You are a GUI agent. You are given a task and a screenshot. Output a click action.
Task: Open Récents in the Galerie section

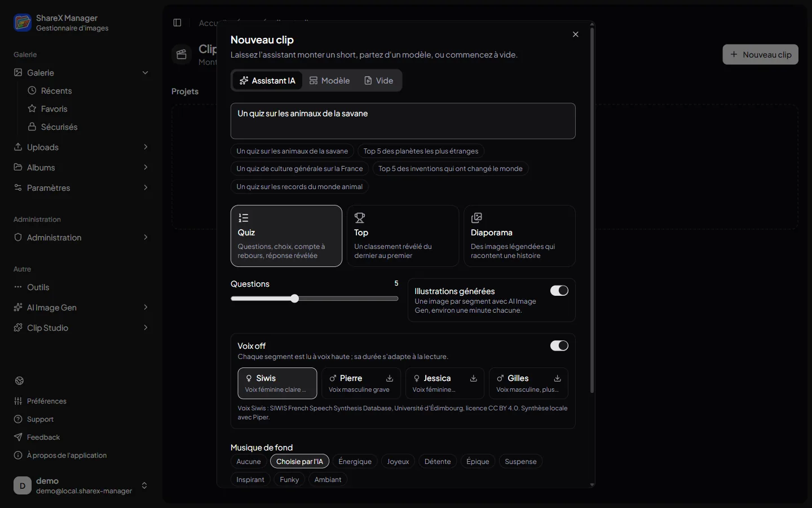[x=56, y=91]
